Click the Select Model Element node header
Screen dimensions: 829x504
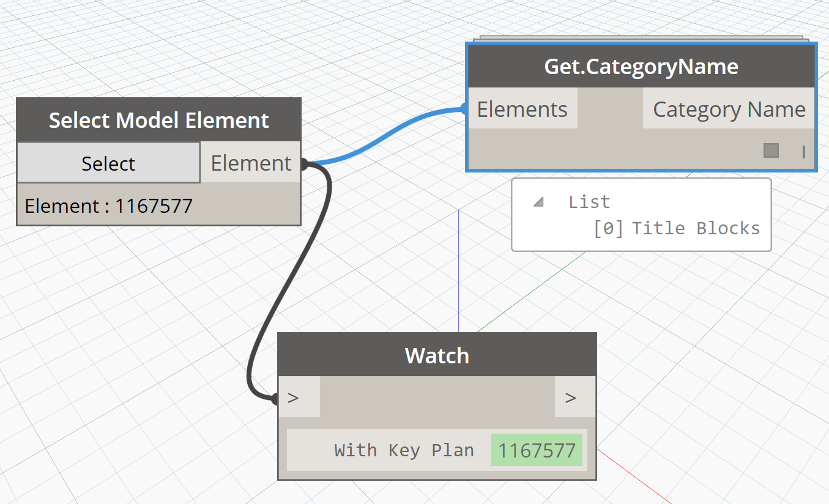(158, 120)
